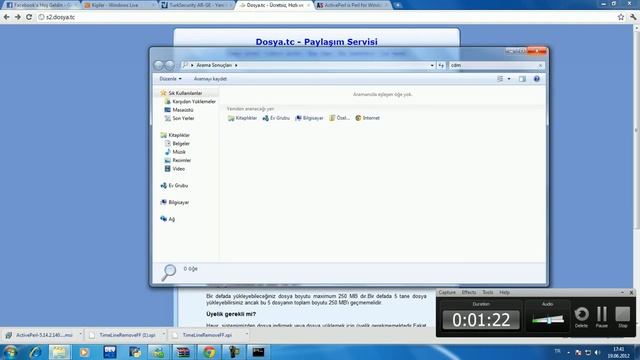
Task: Open recorder Help menu
Action: 504,292
